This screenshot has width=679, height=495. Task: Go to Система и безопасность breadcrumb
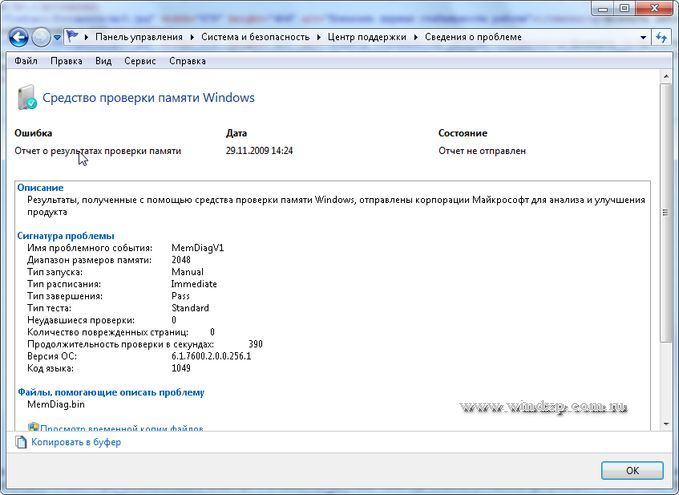pos(255,37)
